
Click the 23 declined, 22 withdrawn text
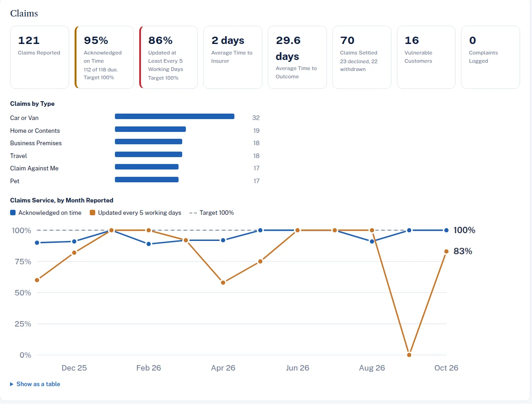[x=358, y=65]
